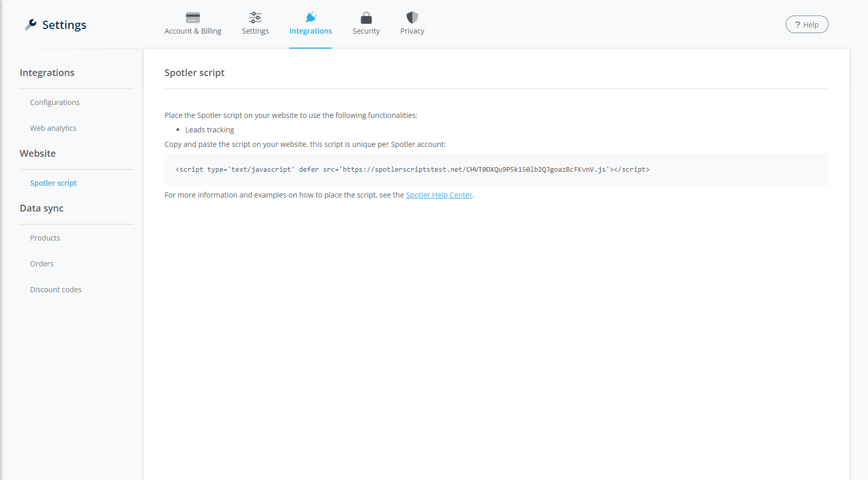868x480 pixels.
Task: Click the wrench icon beside Settings title
Action: (31, 24)
